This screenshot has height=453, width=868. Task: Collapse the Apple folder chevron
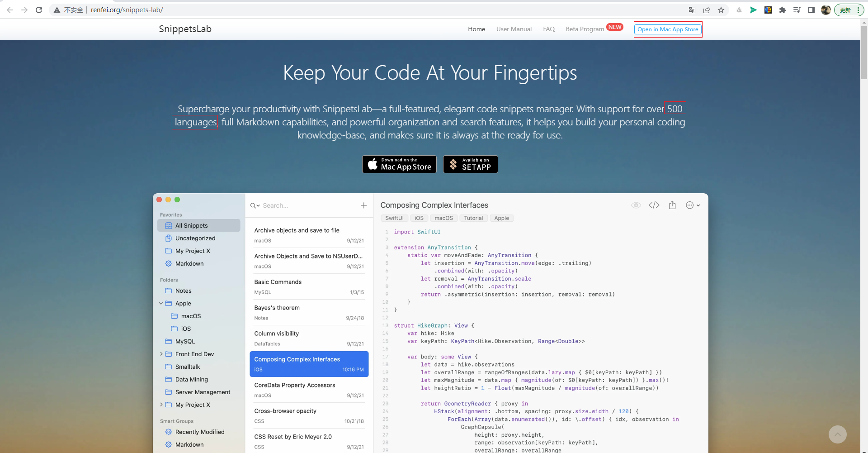tap(161, 303)
